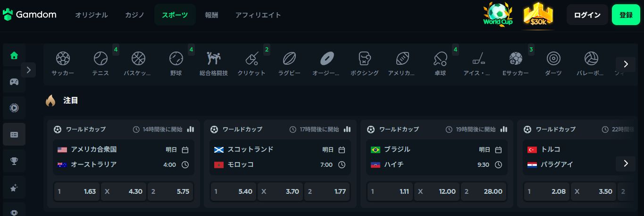The width and height of the screenshot is (644, 216).
Task: Open the サッカー soccer category icon
Action: coord(63,59)
